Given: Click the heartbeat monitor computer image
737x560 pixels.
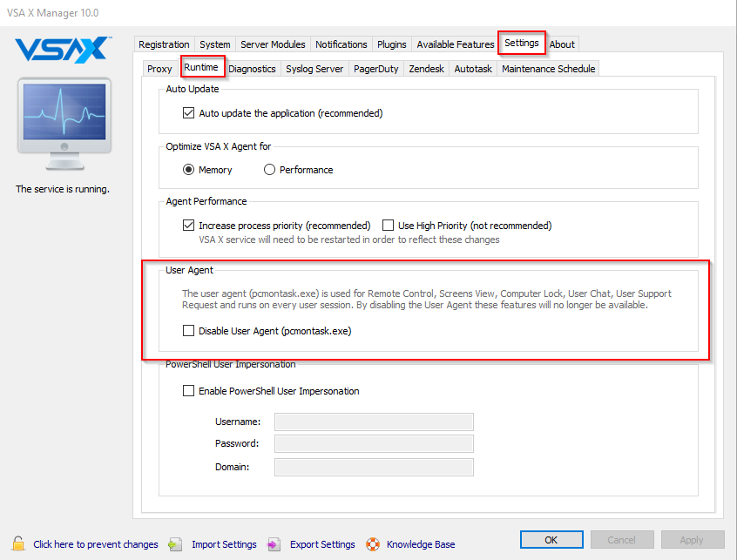Looking at the screenshot, I should tap(64, 124).
